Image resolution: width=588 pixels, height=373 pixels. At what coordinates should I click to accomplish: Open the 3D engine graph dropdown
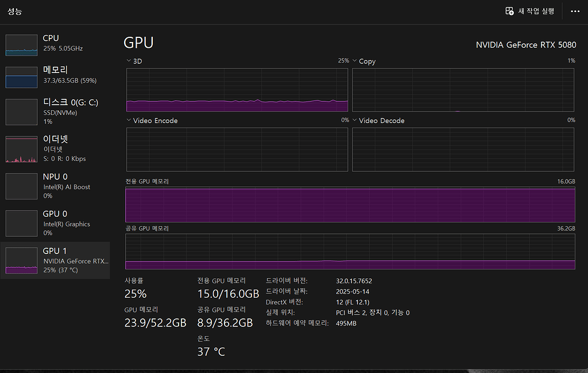pos(129,60)
